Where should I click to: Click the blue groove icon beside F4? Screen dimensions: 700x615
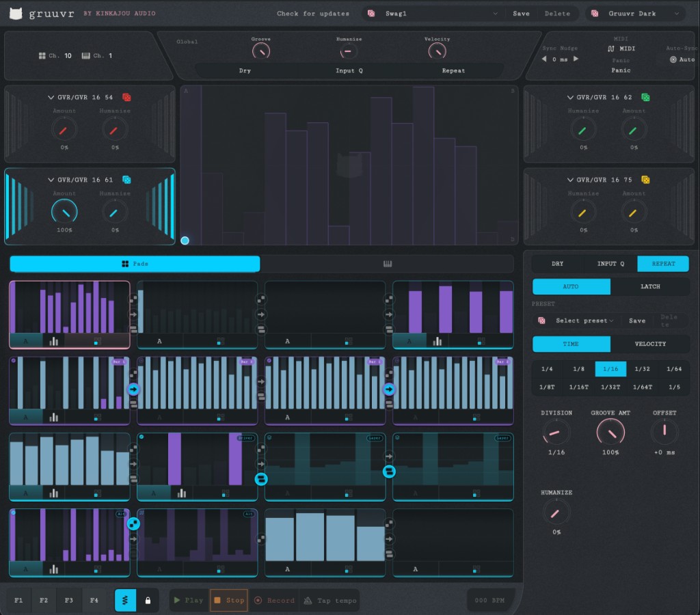pyautogui.click(x=126, y=600)
